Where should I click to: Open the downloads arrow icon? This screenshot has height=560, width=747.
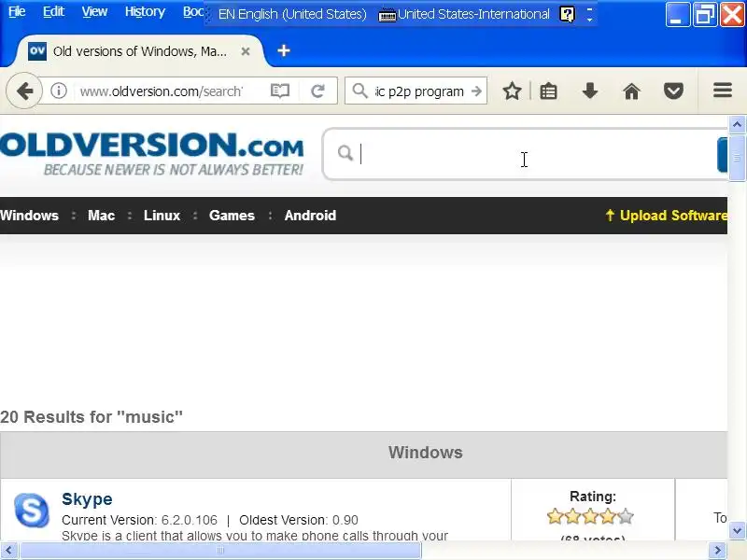pos(590,91)
